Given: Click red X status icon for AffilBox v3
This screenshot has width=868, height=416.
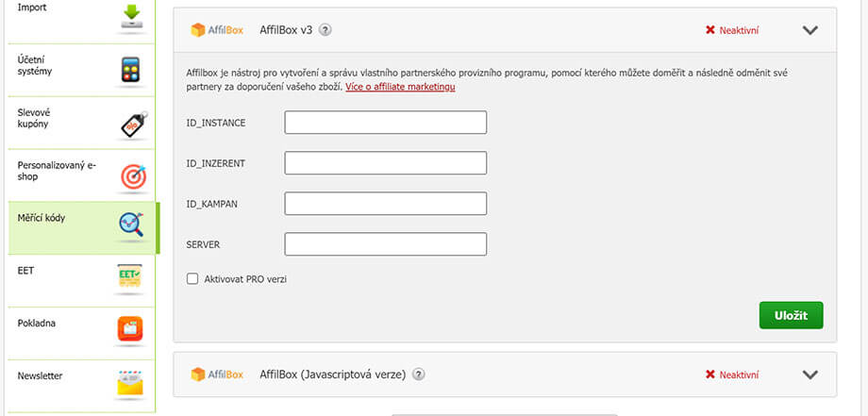Looking at the screenshot, I should (x=710, y=30).
